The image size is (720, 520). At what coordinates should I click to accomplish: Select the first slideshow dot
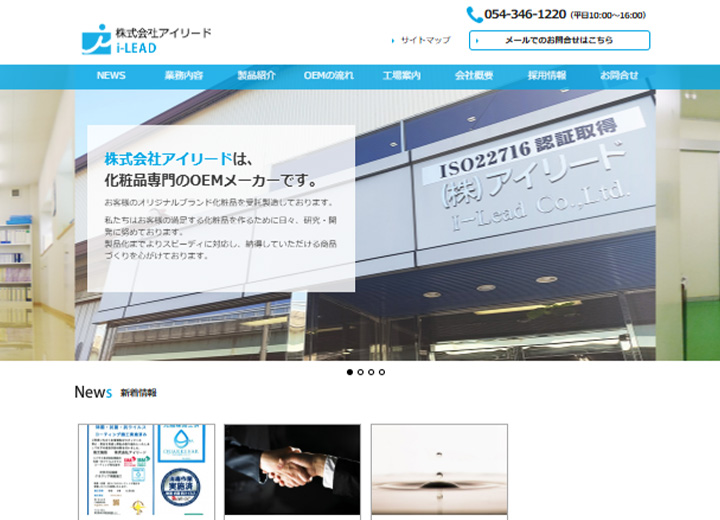click(x=350, y=372)
